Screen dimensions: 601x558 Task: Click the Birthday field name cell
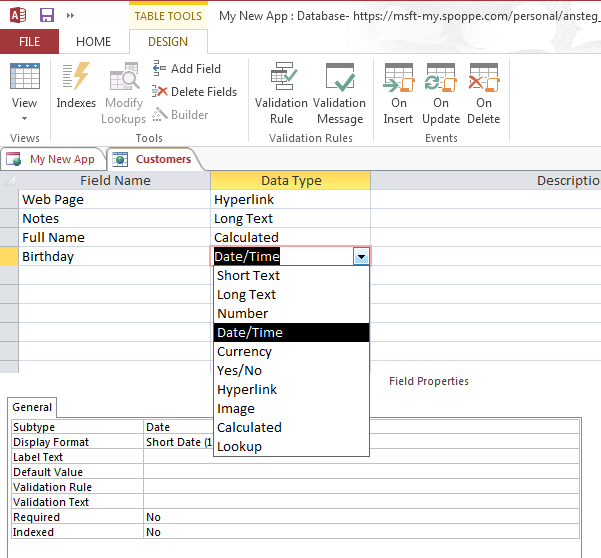point(114,257)
